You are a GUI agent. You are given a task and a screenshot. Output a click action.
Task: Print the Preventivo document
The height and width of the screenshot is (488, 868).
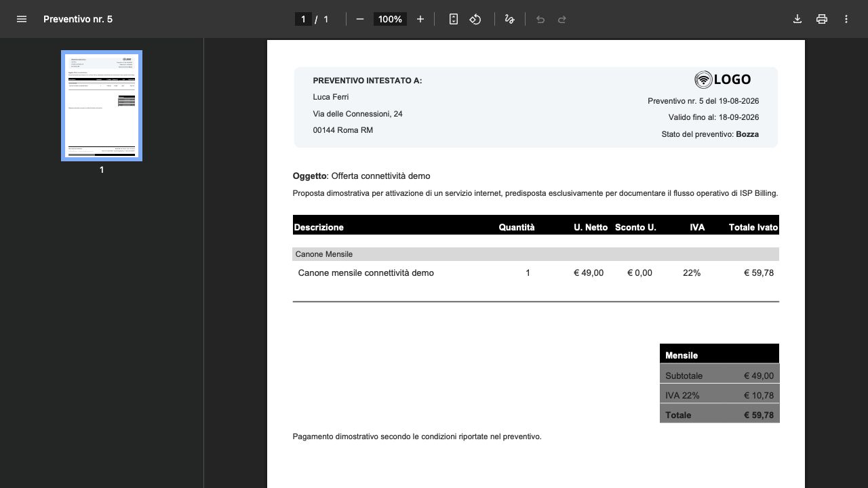pos(822,19)
